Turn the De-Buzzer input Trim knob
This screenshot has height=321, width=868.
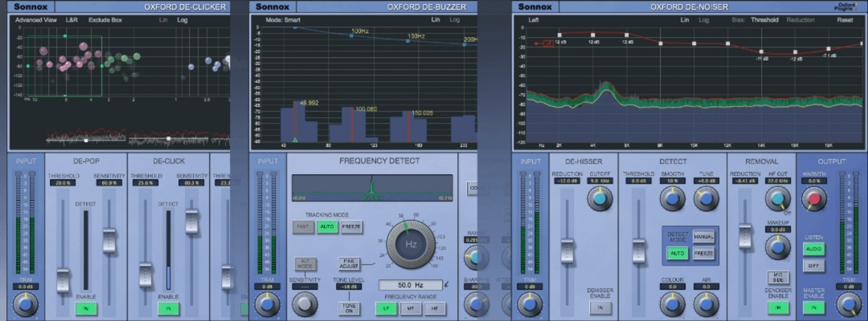[x=268, y=304]
